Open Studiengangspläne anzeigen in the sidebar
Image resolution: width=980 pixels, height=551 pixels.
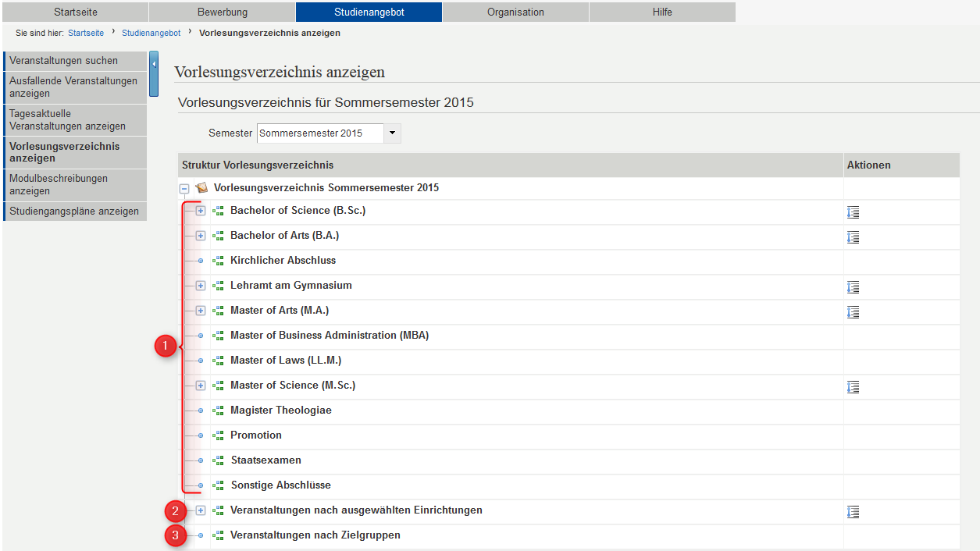tap(75, 212)
